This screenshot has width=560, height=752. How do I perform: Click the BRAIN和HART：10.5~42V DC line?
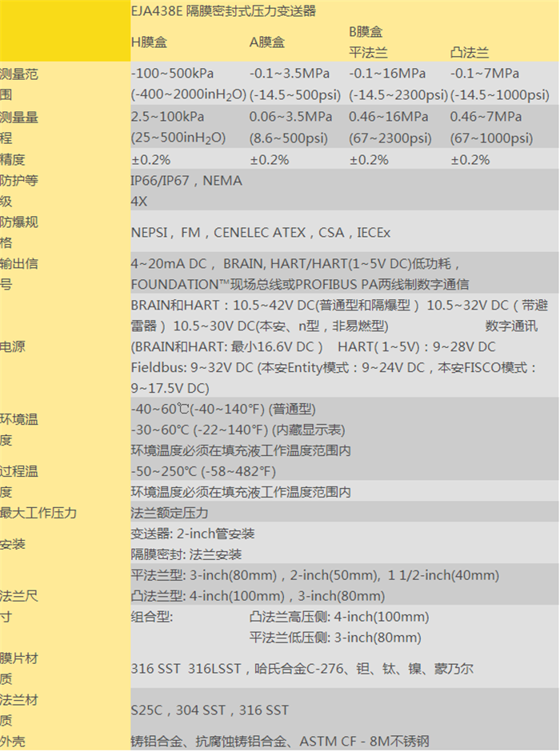(x=339, y=305)
